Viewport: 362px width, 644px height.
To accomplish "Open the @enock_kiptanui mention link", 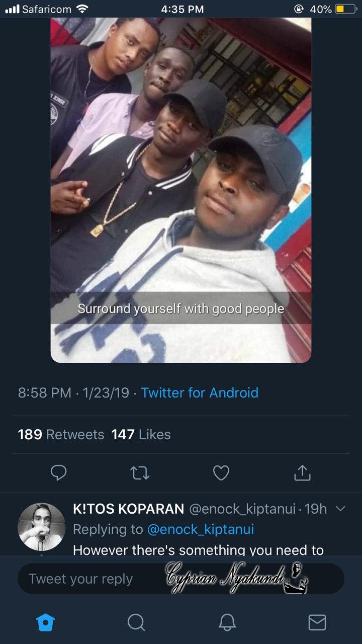I will pyautogui.click(x=200, y=529).
